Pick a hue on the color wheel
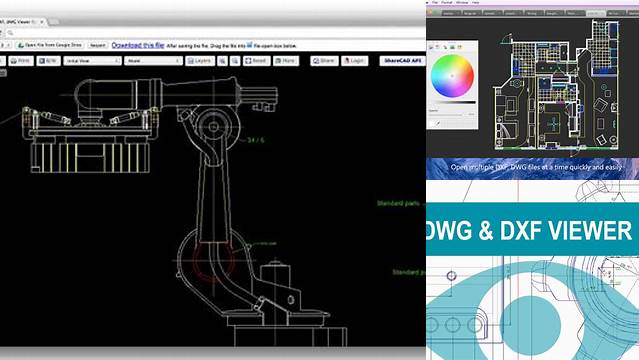 click(452, 76)
